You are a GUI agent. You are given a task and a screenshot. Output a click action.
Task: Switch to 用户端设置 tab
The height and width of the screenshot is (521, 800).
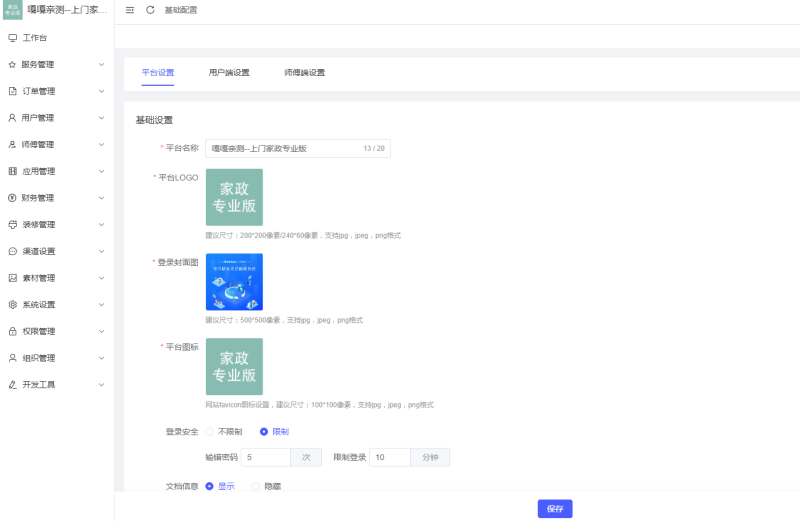click(x=229, y=72)
